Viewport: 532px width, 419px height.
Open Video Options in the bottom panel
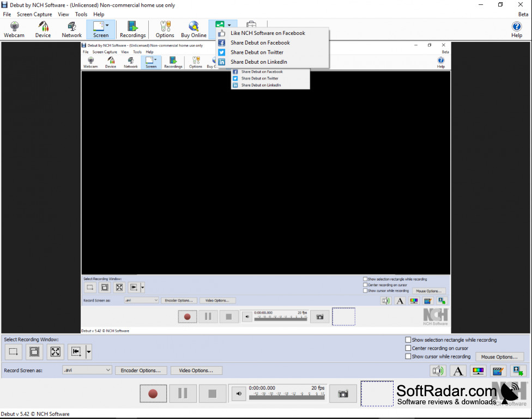[x=196, y=371]
